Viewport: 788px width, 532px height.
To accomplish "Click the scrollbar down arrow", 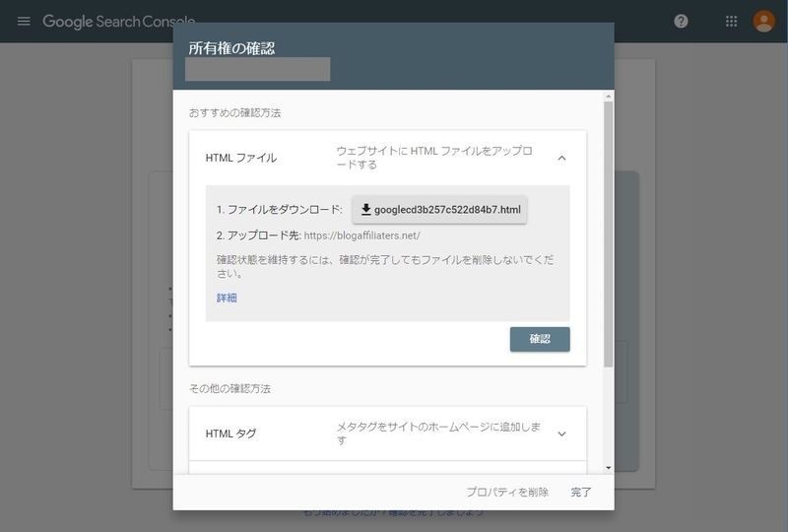I will point(609,468).
